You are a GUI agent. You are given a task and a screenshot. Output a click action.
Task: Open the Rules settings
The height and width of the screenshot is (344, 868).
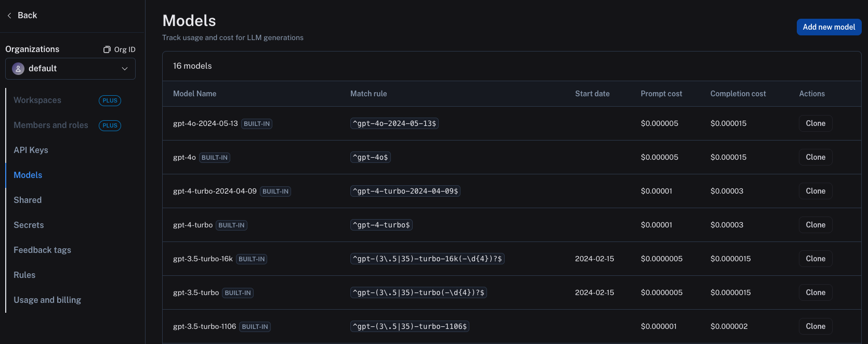tap(24, 275)
